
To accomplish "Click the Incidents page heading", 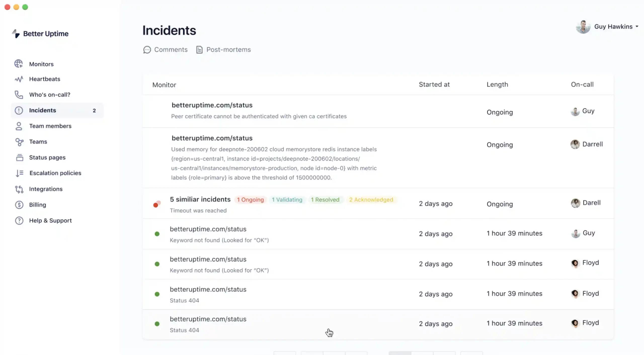I will coord(169,30).
